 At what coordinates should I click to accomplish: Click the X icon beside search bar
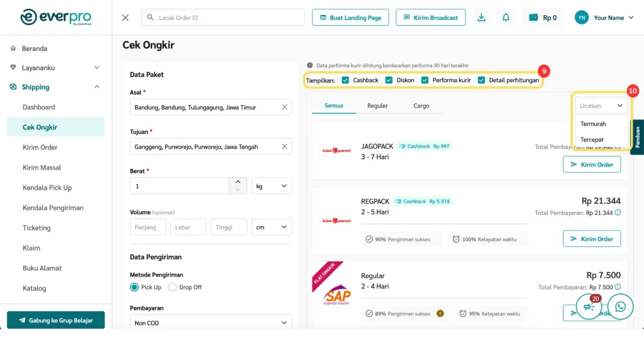pos(125,18)
